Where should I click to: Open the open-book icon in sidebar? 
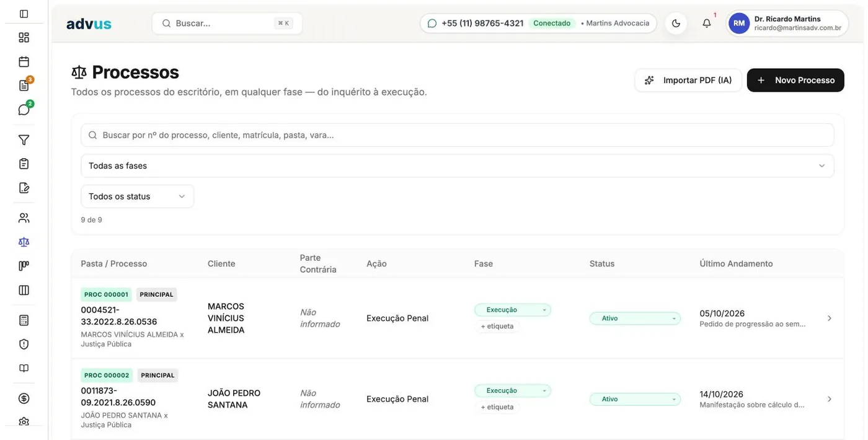(x=24, y=368)
